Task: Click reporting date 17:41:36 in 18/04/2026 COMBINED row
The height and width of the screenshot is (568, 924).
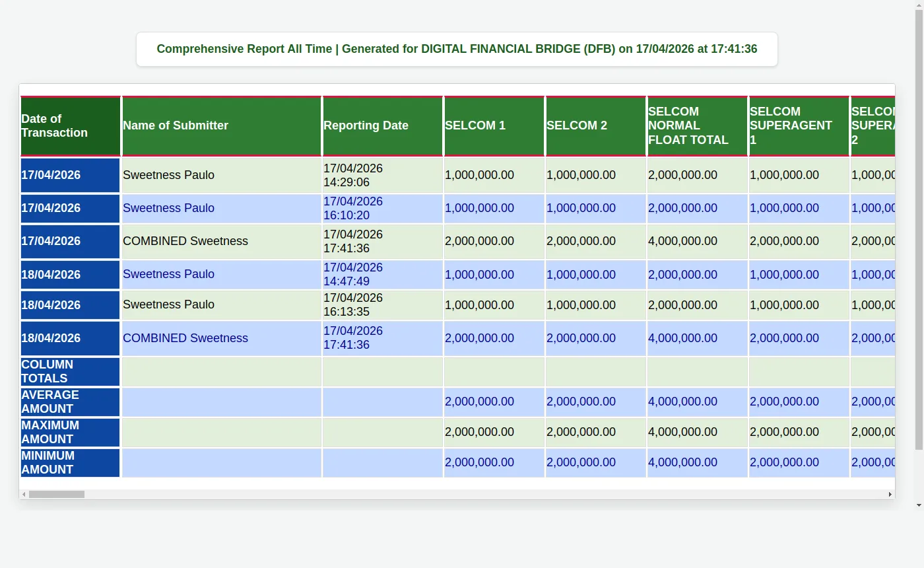Action: [353, 337]
